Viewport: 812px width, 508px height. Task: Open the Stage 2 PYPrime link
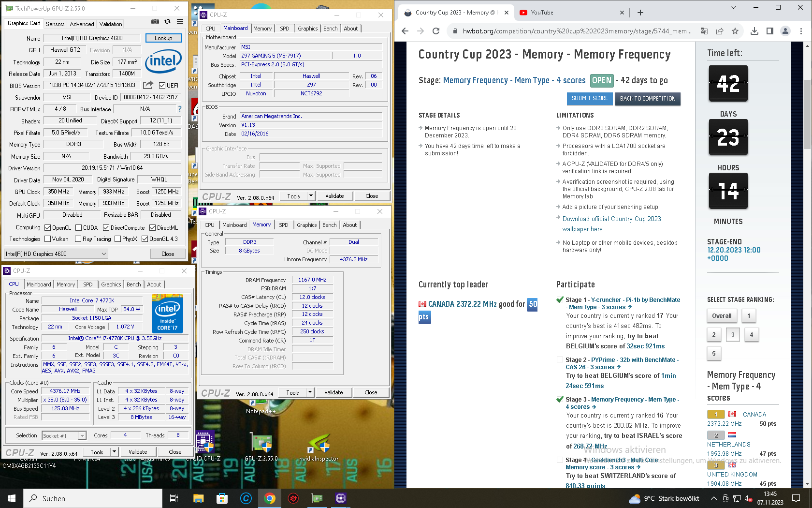622,363
